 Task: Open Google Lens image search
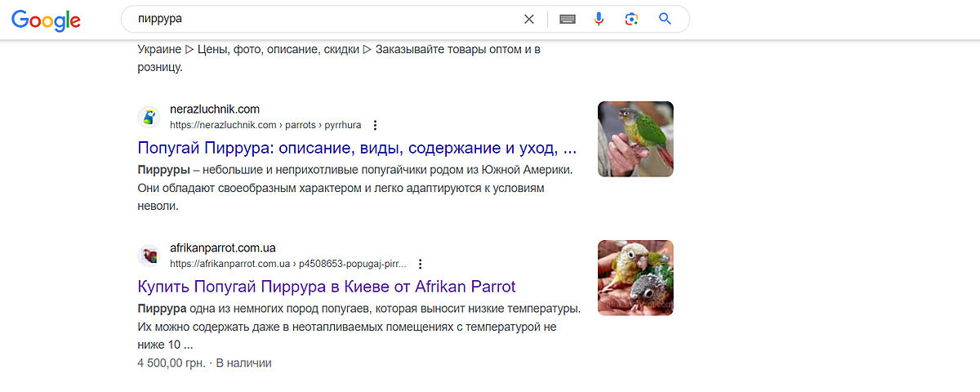pos(630,19)
